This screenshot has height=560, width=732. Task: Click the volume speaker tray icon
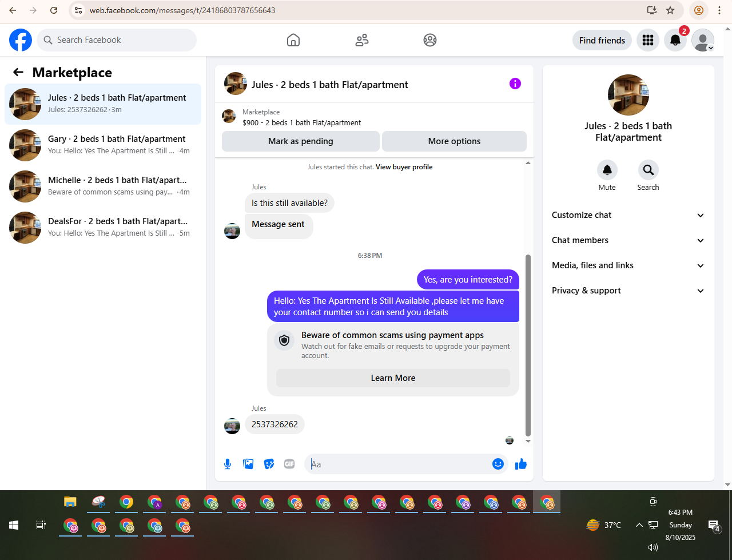[x=653, y=547]
